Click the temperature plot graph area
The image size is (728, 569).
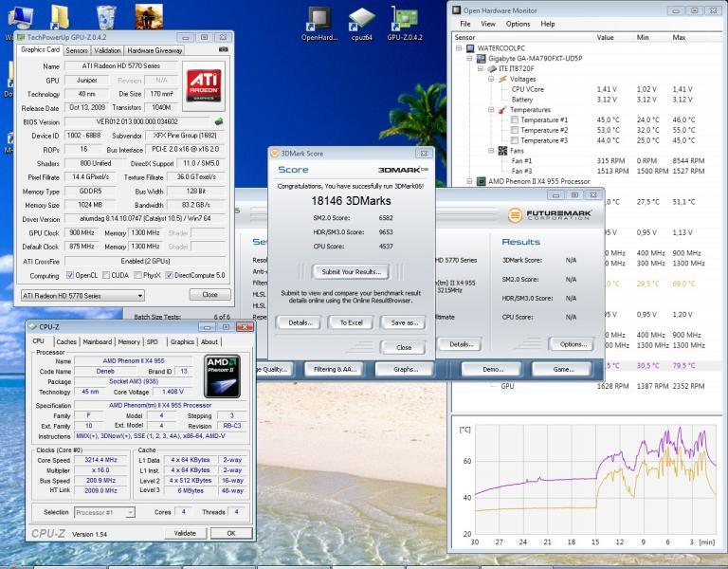pos(595,480)
